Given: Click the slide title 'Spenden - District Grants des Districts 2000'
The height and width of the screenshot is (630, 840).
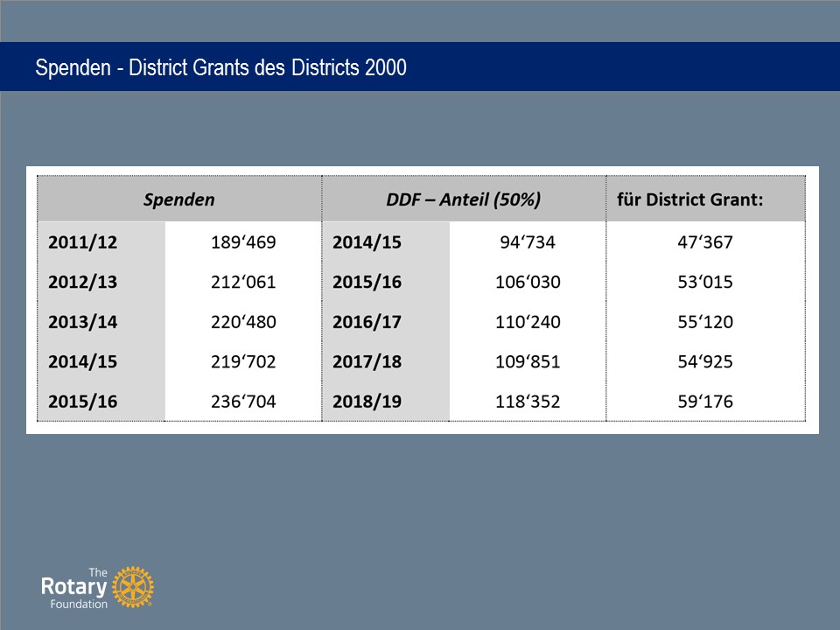Looking at the screenshot, I should coord(220,68).
